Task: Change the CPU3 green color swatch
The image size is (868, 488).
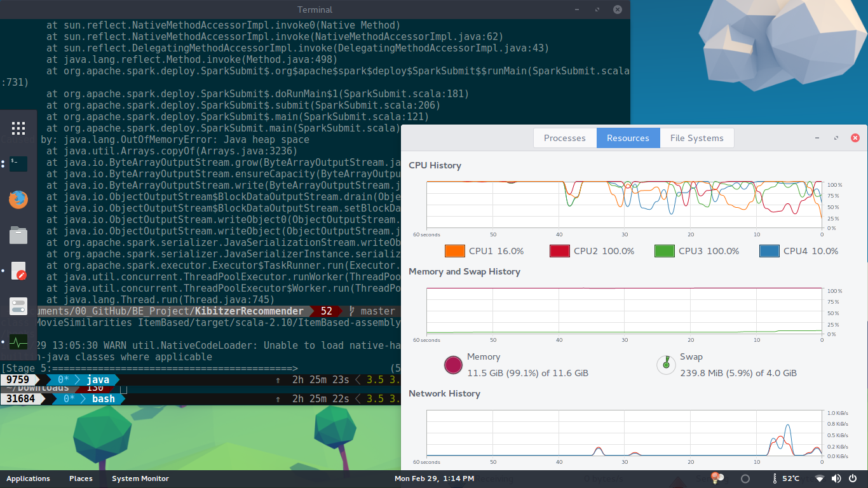Action: 665,251
